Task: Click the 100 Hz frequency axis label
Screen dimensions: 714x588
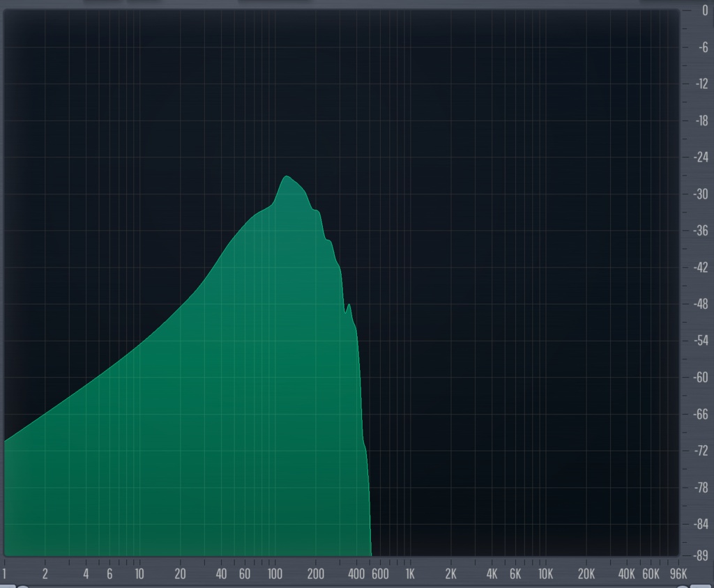Action: click(x=275, y=574)
